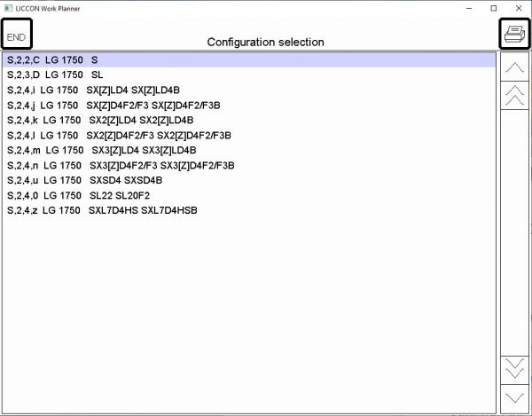The width and height of the screenshot is (532, 416).
Task: Click the END button
Action: [17, 34]
